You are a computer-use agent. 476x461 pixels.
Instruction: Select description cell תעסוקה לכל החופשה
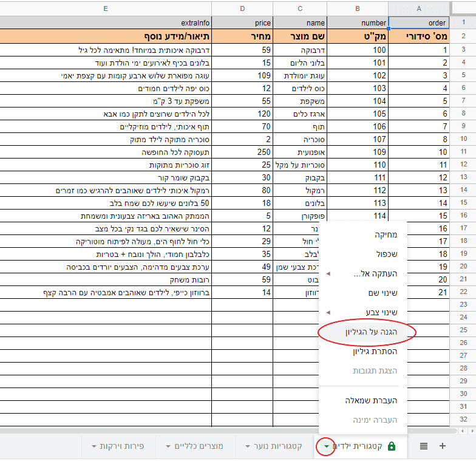(x=106, y=152)
